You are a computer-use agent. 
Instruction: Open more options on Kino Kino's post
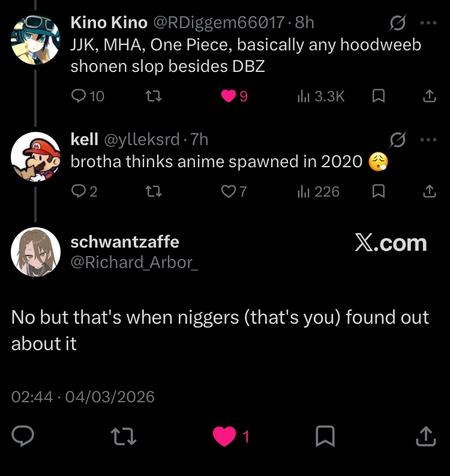coord(428,23)
